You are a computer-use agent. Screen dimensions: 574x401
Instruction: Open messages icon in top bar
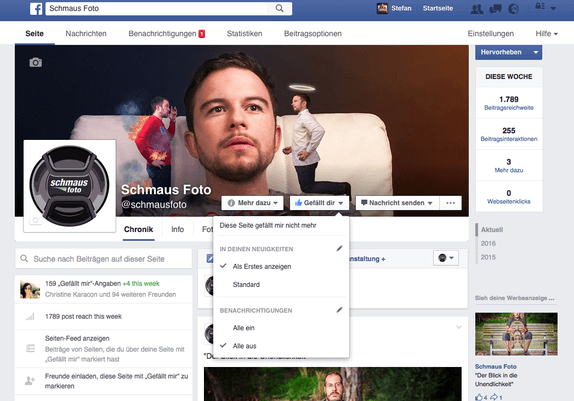point(495,8)
